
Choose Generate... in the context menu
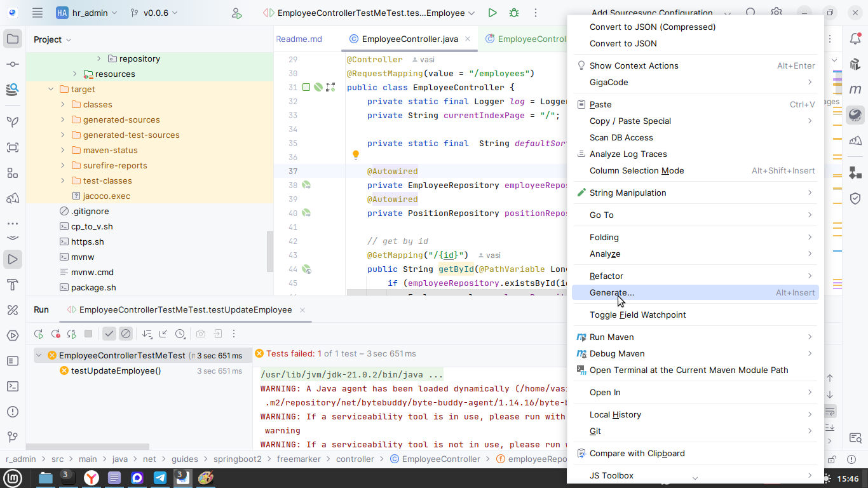click(x=695, y=292)
